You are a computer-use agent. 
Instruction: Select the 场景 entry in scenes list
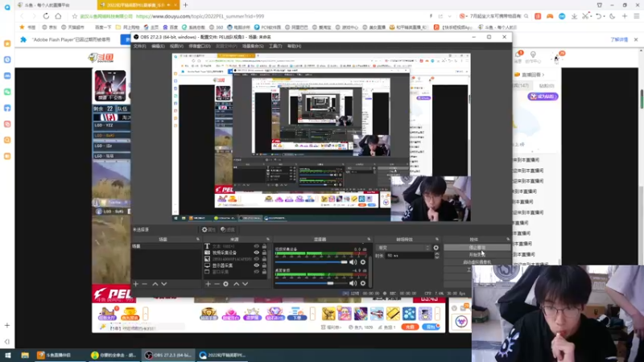166,246
